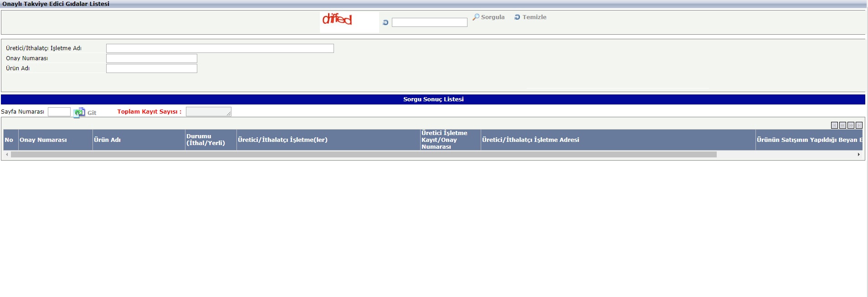Click the Temizle clear button
The image size is (868, 297).
[530, 17]
